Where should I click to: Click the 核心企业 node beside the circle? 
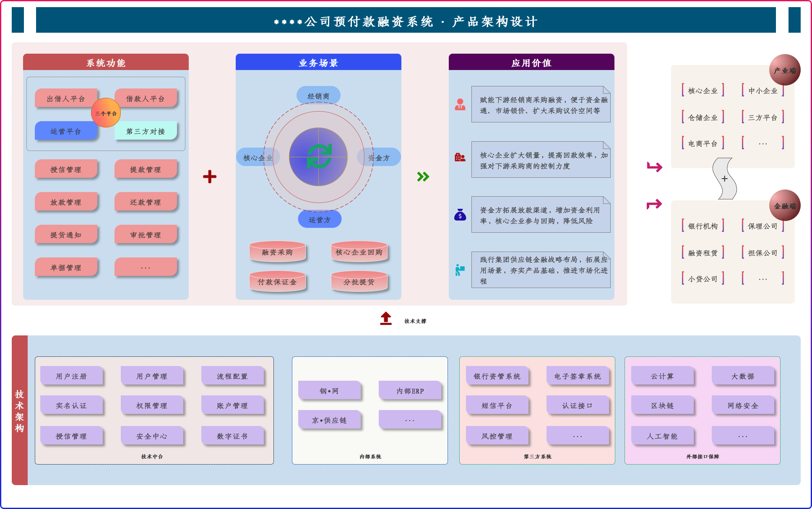pos(258,157)
